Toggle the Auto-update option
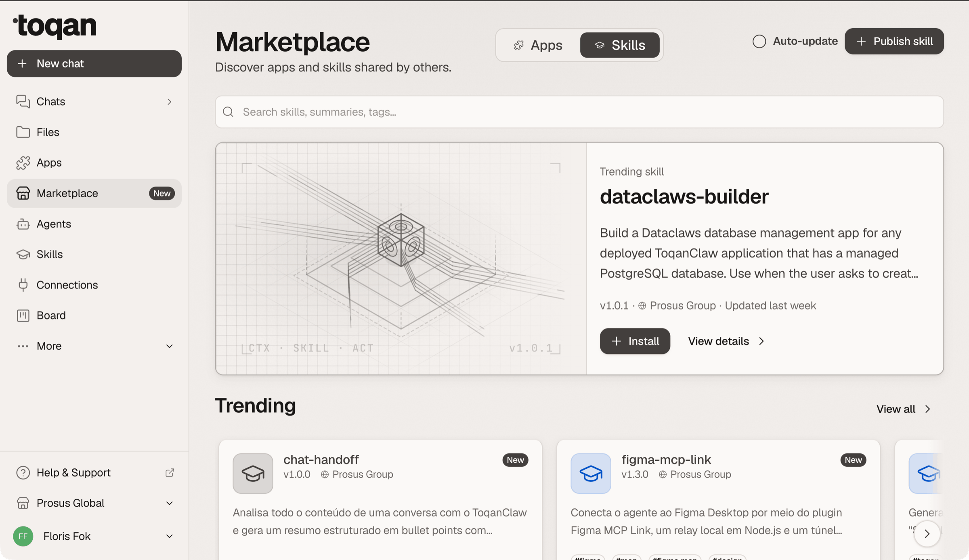The height and width of the screenshot is (560, 969). pos(759,41)
